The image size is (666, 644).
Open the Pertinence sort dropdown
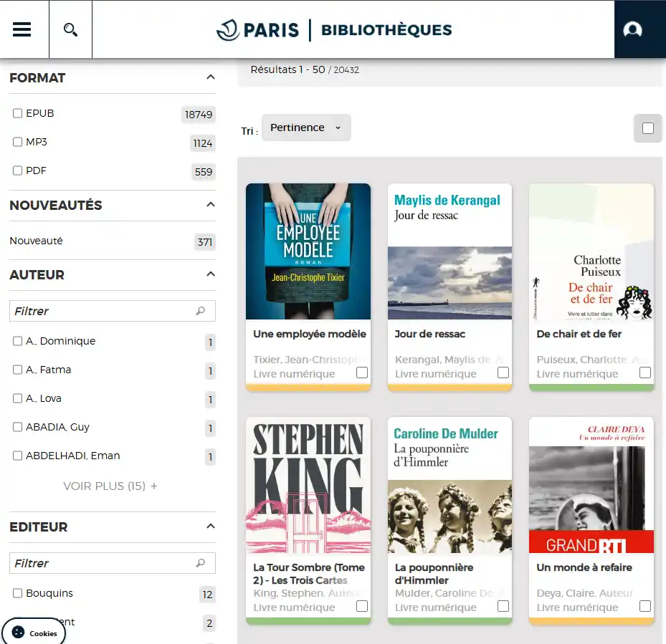click(x=305, y=128)
